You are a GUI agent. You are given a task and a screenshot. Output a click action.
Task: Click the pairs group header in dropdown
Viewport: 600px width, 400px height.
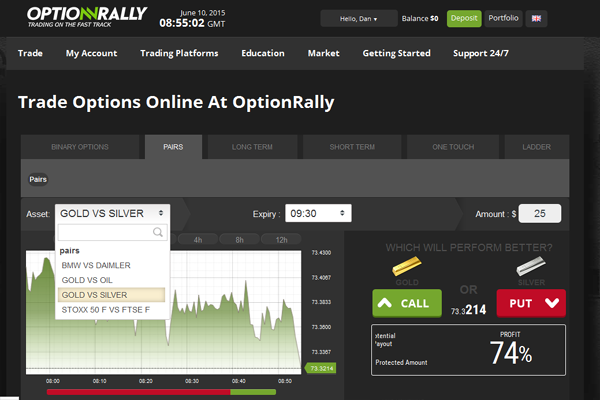point(70,251)
